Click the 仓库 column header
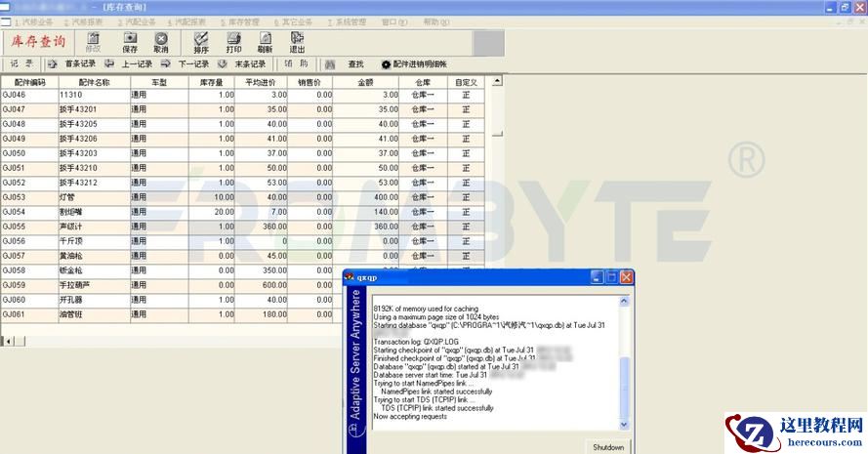 click(x=423, y=82)
